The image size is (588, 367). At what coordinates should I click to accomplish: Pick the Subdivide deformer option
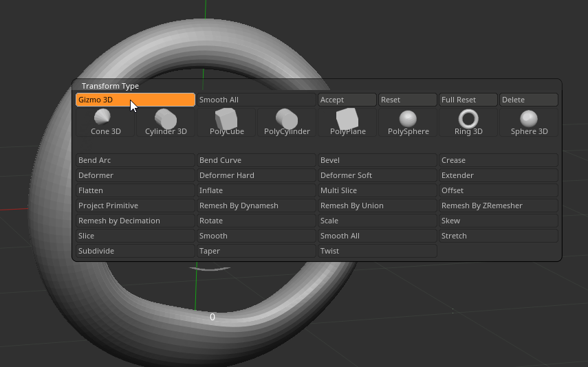[135, 251]
